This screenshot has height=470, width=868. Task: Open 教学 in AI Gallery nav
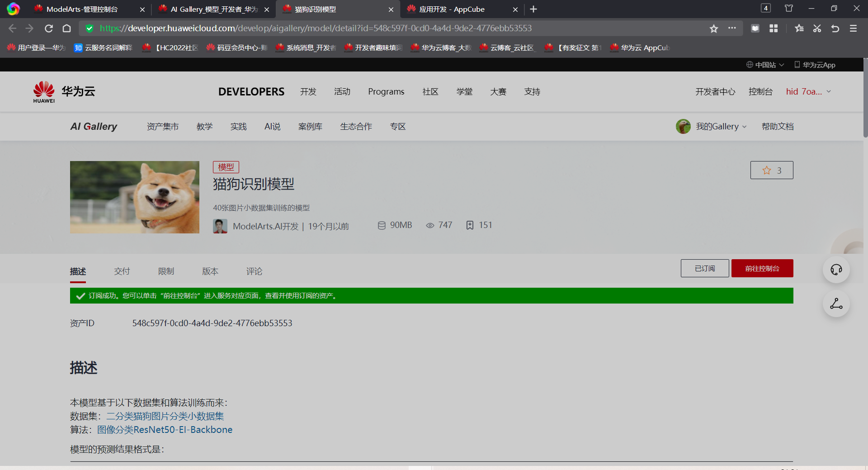204,127
